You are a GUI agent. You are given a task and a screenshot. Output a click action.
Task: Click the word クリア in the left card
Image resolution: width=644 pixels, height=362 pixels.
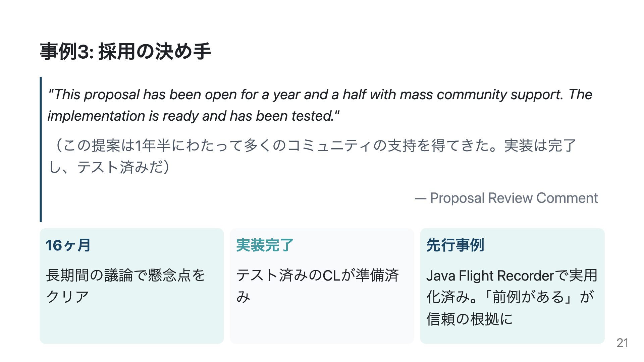pyautogui.click(x=67, y=297)
